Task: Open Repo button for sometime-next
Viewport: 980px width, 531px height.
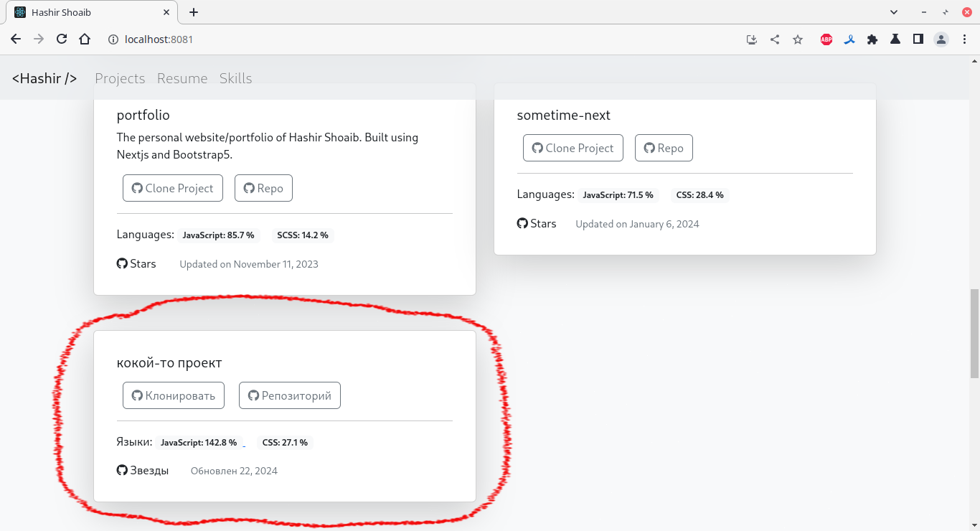Action: tap(664, 148)
